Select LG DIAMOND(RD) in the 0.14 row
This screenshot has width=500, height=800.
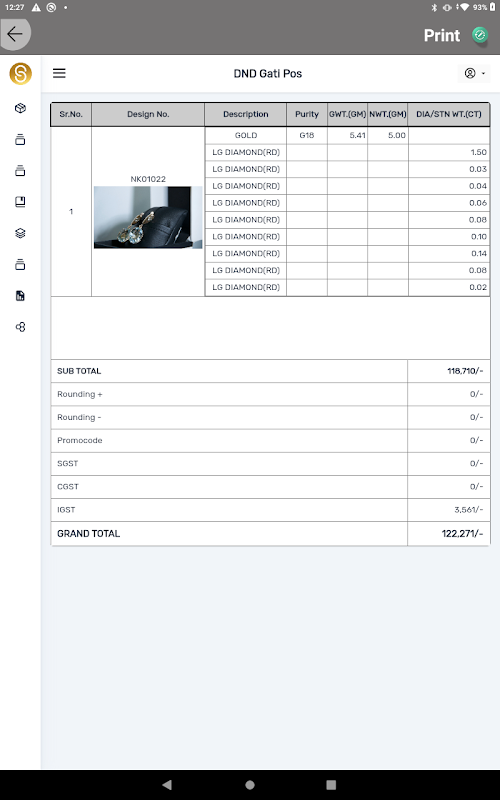click(246, 253)
